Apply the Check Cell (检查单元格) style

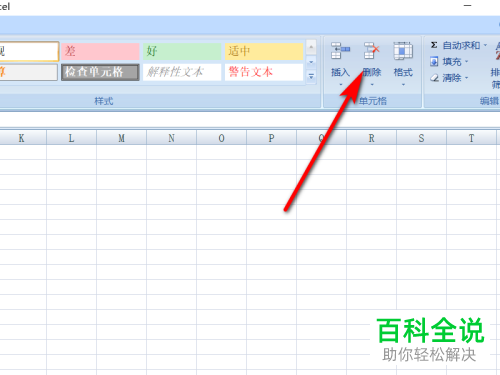100,72
